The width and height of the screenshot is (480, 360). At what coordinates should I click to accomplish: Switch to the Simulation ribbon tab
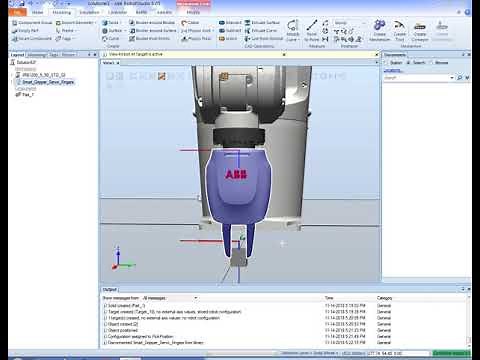tap(89, 12)
